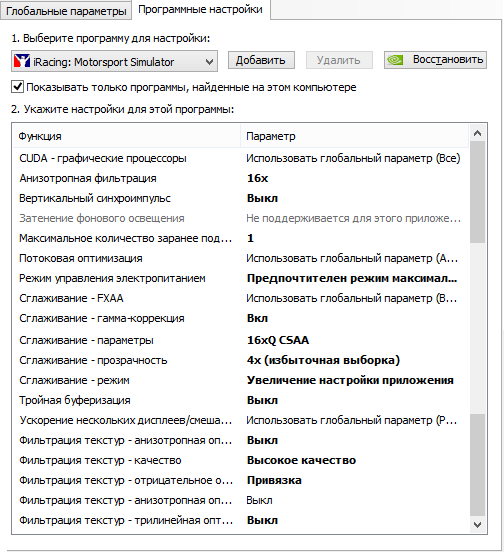The height and width of the screenshot is (553, 504).
Task: Select Фильтрация текстур - качество row
Action: coord(241,460)
